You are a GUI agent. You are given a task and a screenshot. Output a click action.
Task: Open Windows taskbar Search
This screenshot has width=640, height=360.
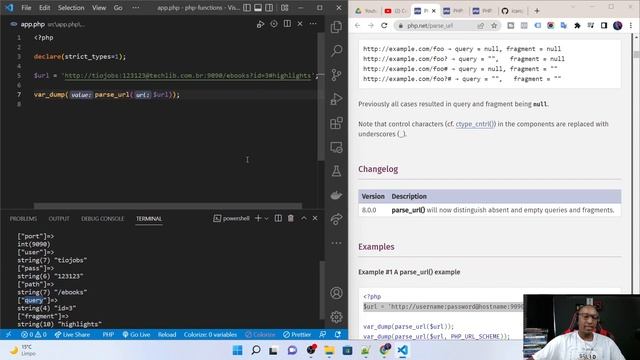tap(256, 350)
